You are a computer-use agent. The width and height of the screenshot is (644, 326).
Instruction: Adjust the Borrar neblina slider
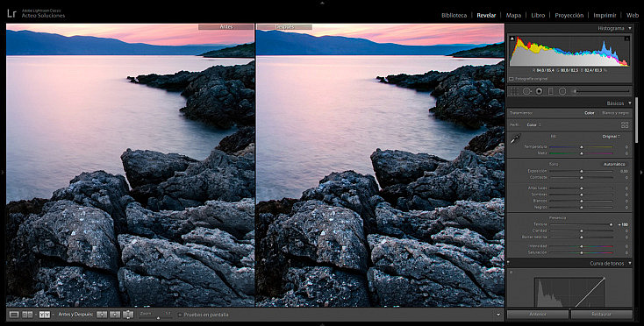581,237
